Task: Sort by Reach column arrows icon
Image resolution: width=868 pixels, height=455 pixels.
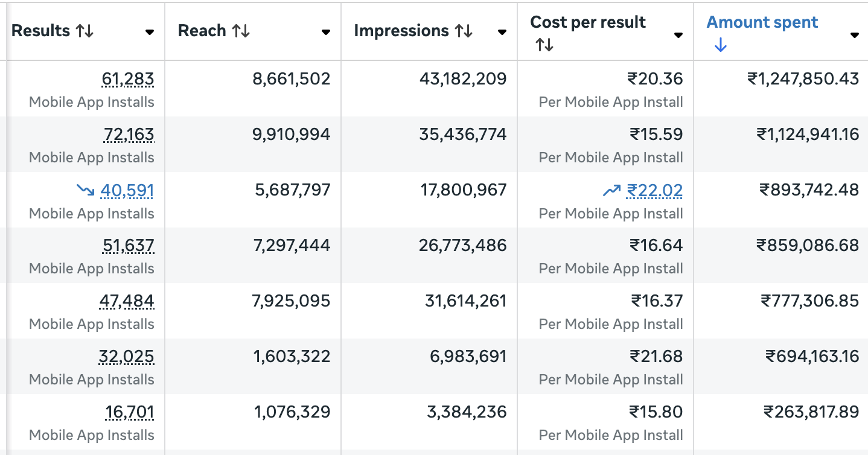Action: point(241,31)
